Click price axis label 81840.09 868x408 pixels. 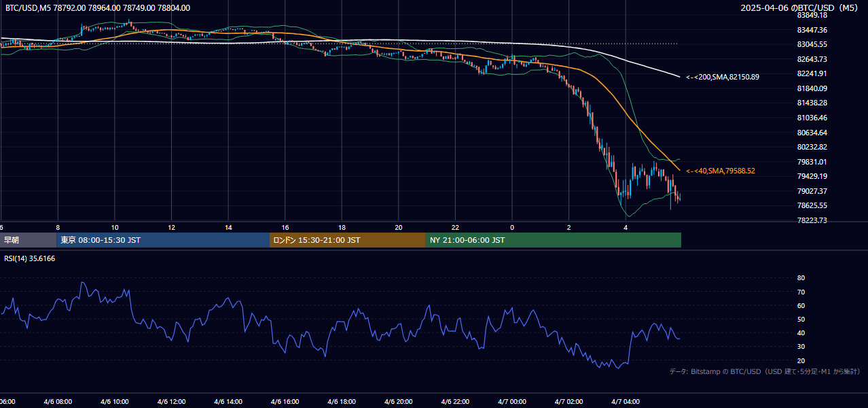tap(812, 88)
